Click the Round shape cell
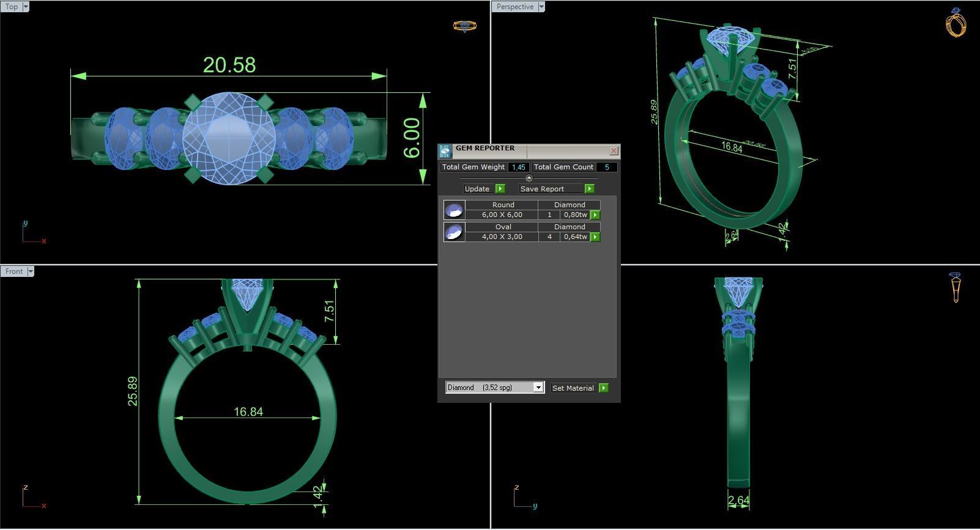980x530 pixels. [503, 205]
